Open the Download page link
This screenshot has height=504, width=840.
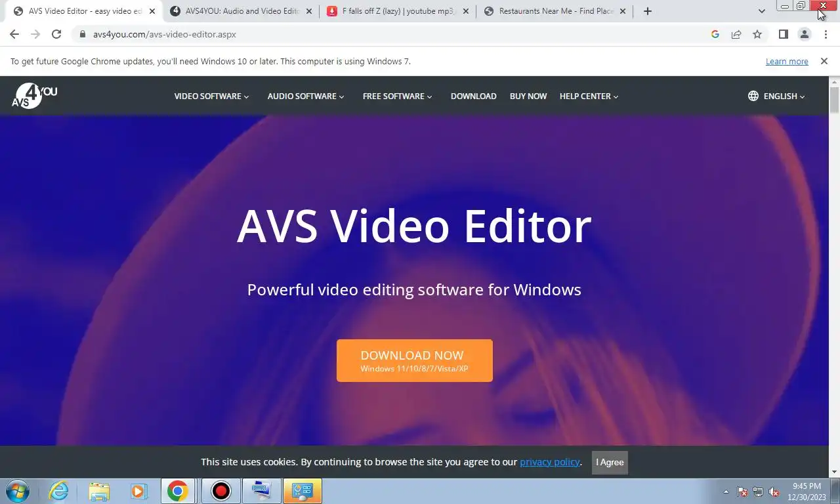pos(473,96)
